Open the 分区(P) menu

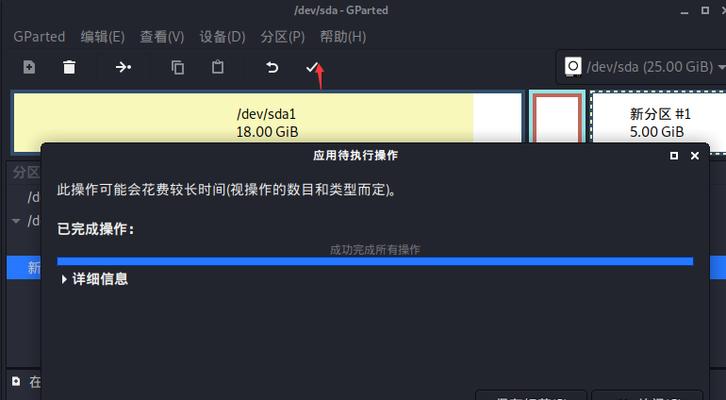(282, 37)
